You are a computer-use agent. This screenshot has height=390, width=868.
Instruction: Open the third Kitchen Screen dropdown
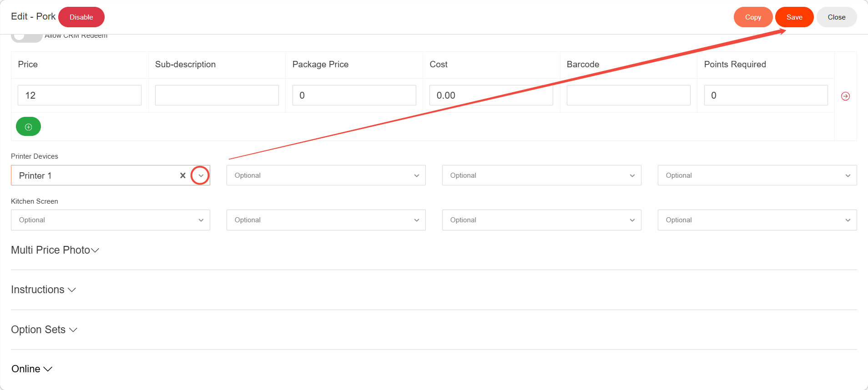click(541, 220)
